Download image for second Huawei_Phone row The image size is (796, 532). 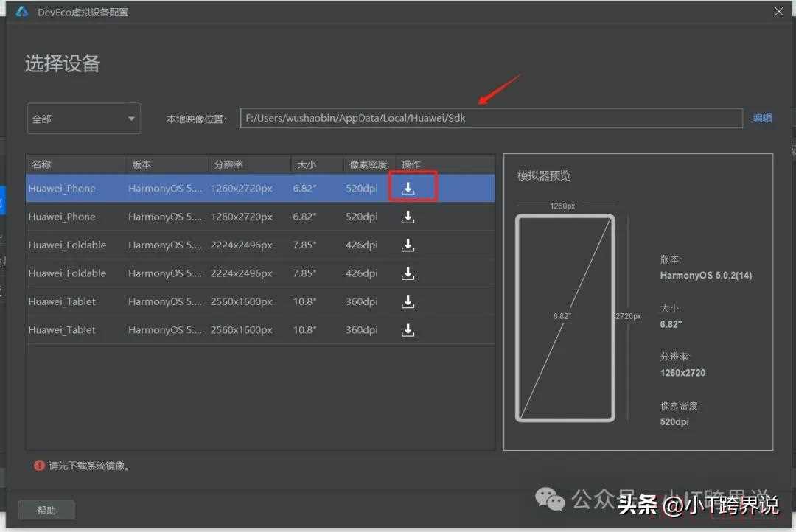(x=408, y=217)
